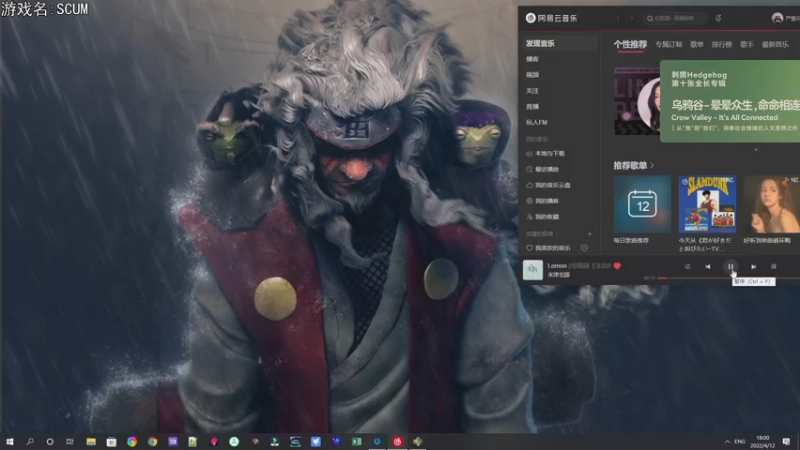
Task: Open File Explorer from the taskbar
Action: 91,441
